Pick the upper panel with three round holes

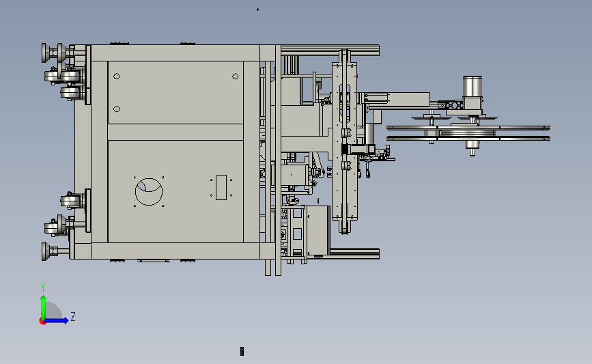click(175, 92)
